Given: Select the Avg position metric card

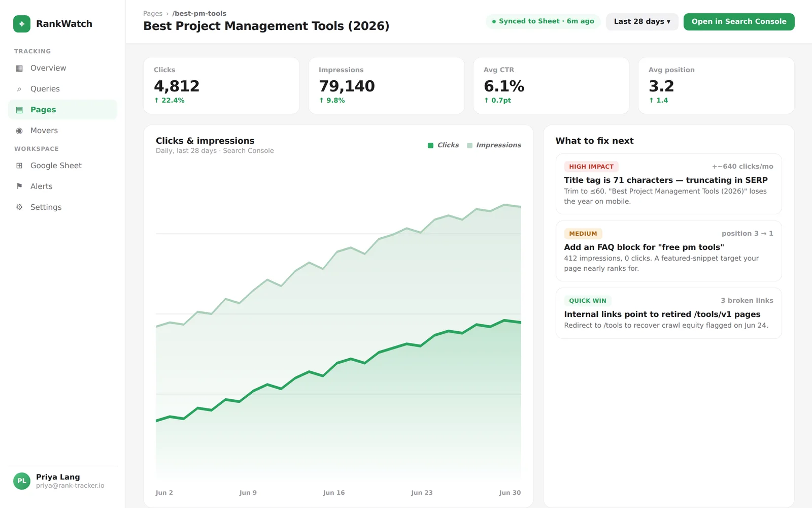Looking at the screenshot, I should (x=716, y=85).
